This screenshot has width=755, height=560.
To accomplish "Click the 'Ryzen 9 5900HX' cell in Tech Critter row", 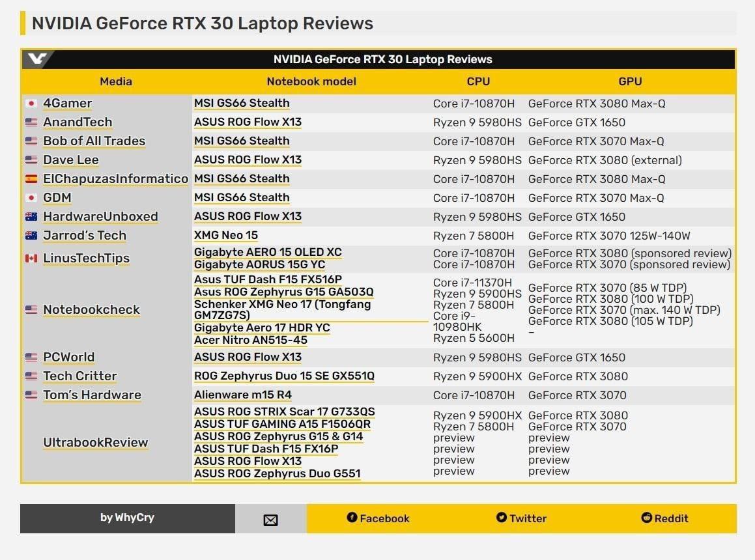I will 477,376.
